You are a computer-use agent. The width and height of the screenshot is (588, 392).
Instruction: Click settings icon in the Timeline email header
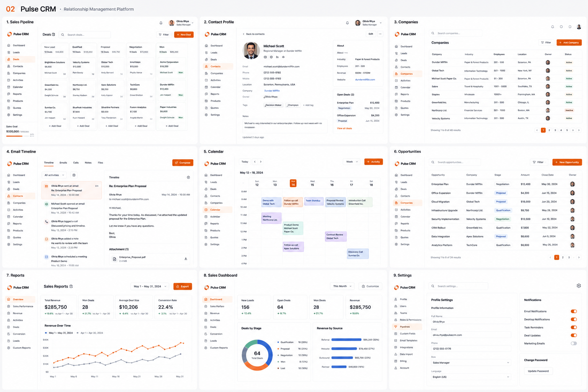pyautogui.click(x=188, y=177)
